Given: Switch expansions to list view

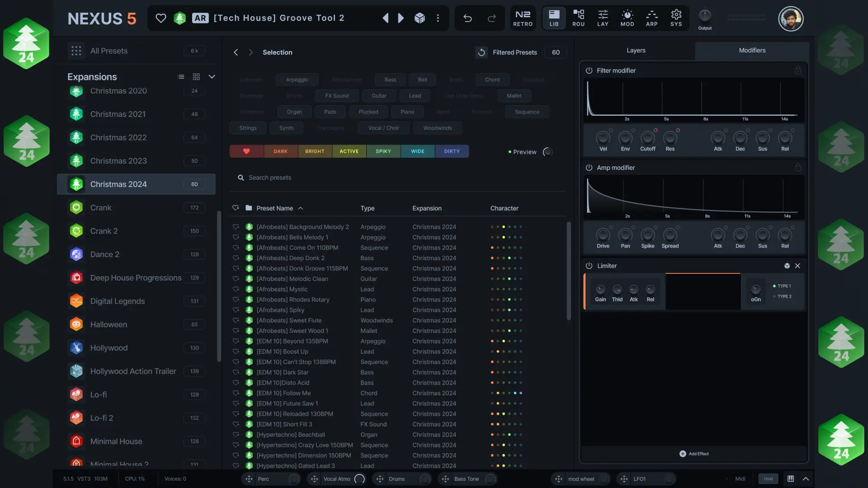Looking at the screenshot, I should point(181,77).
